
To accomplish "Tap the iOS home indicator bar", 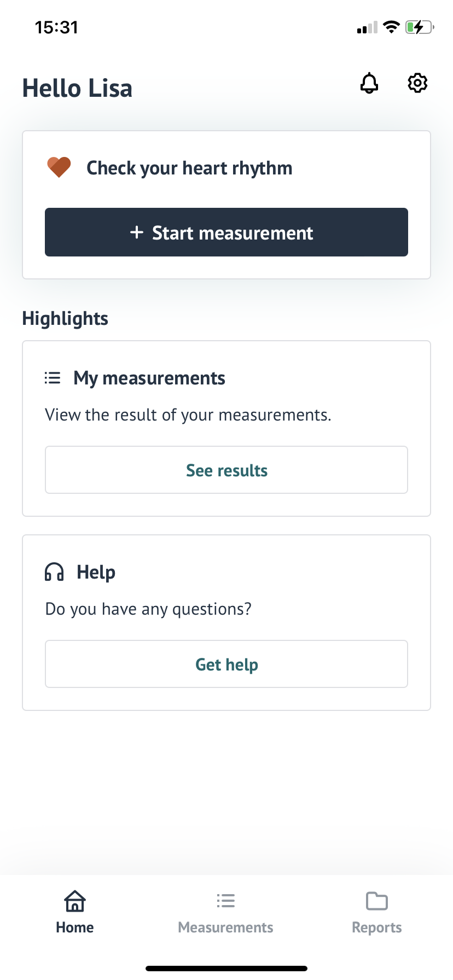I will (x=226, y=969).
